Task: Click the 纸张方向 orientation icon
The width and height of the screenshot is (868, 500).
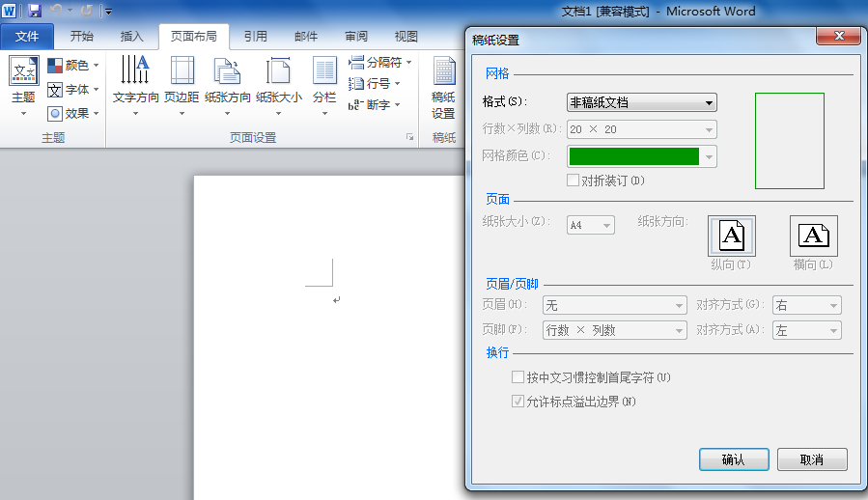Action: click(227, 70)
